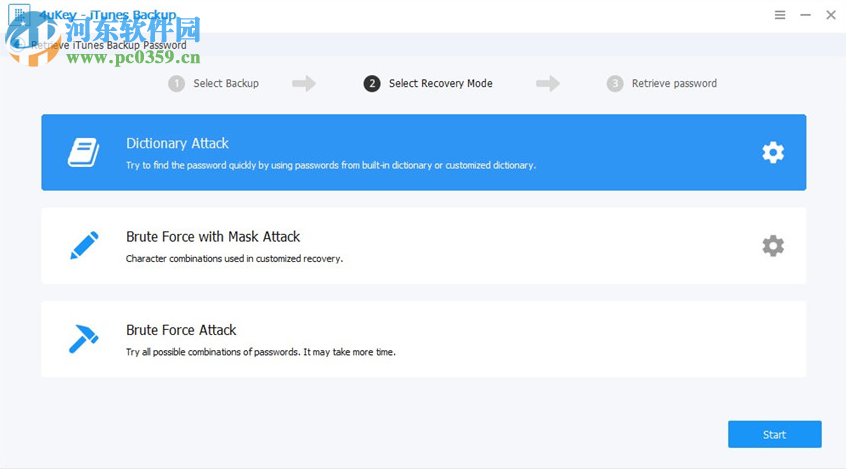Click 'Character combinations used in customized recovery' text
Image resolution: width=846 pixels, height=474 pixels.
click(x=234, y=259)
